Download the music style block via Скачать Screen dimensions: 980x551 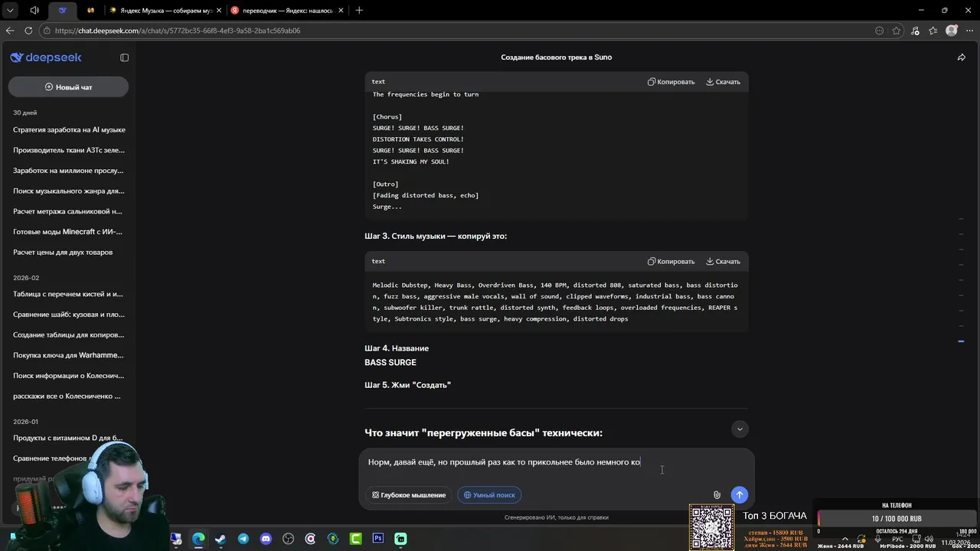[x=723, y=262]
